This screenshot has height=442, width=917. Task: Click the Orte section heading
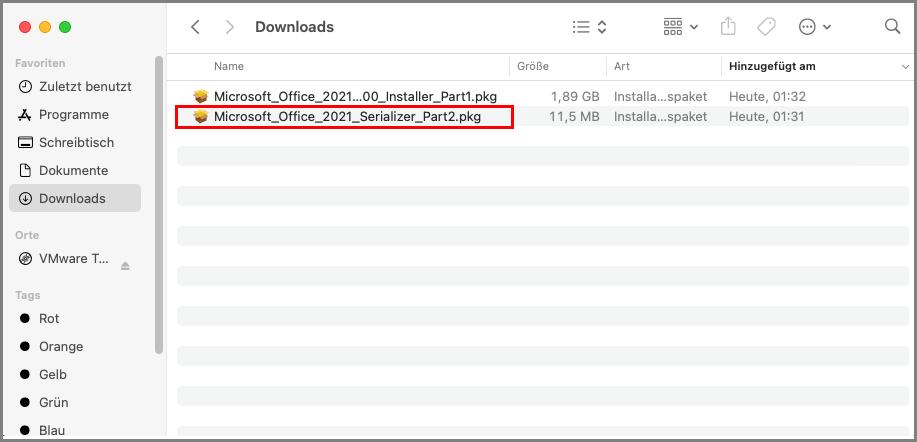coord(27,235)
